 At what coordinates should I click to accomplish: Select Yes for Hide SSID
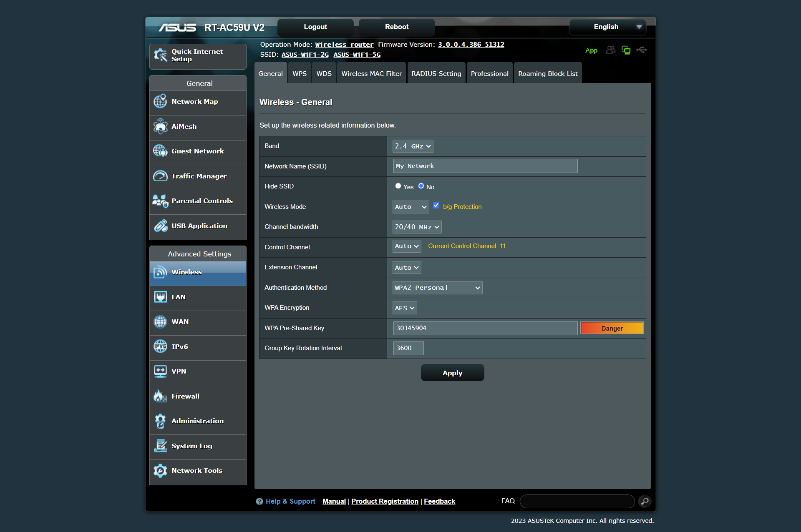click(398, 186)
